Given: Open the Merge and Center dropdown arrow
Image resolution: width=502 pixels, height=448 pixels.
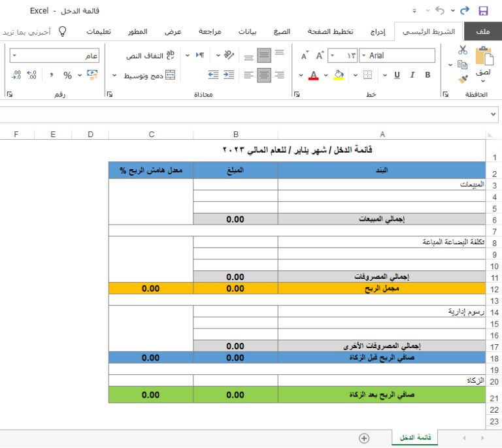Looking at the screenshot, I should click(114, 76).
